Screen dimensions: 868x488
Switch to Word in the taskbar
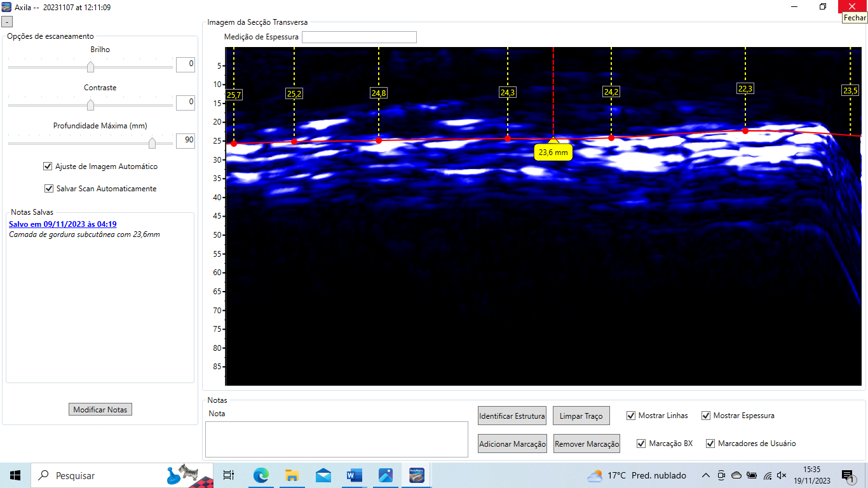355,475
